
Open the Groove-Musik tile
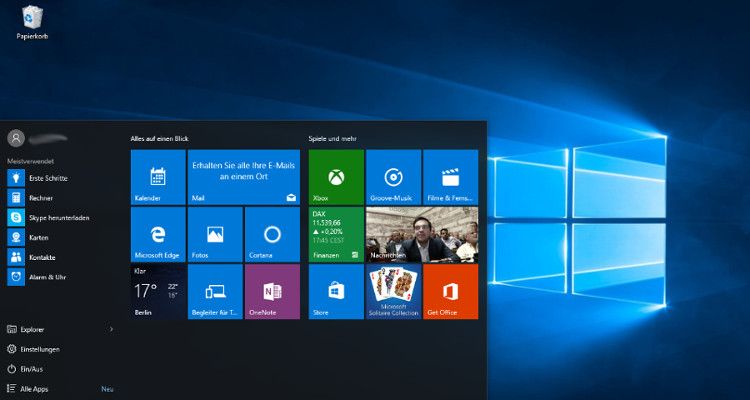click(x=394, y=177)
